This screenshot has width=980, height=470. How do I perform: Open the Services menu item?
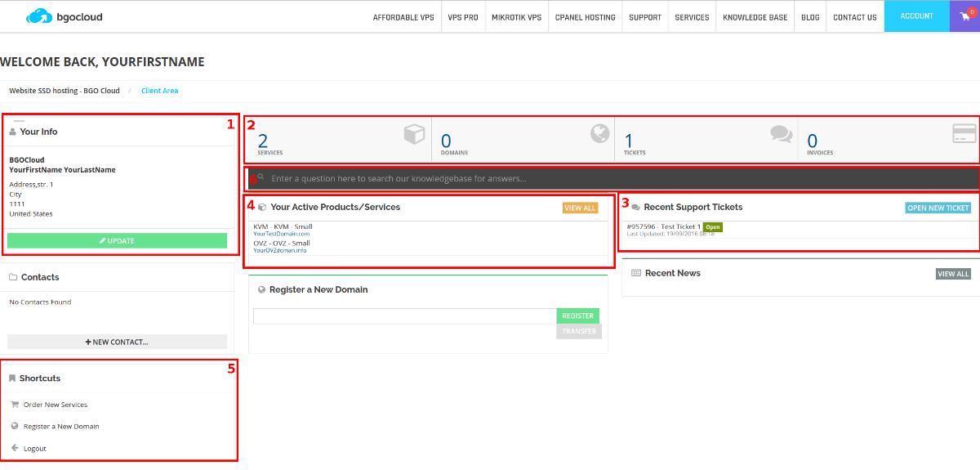692,17
